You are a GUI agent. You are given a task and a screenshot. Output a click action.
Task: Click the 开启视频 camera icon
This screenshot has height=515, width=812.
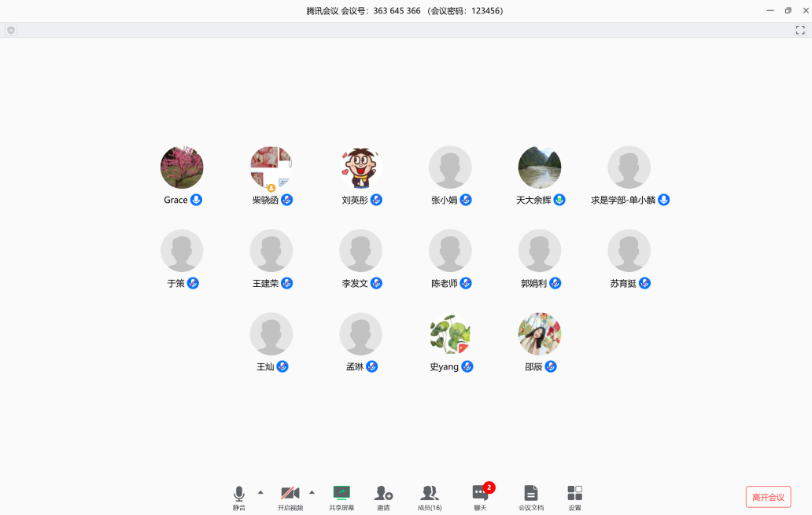click(x=290, y=494)
